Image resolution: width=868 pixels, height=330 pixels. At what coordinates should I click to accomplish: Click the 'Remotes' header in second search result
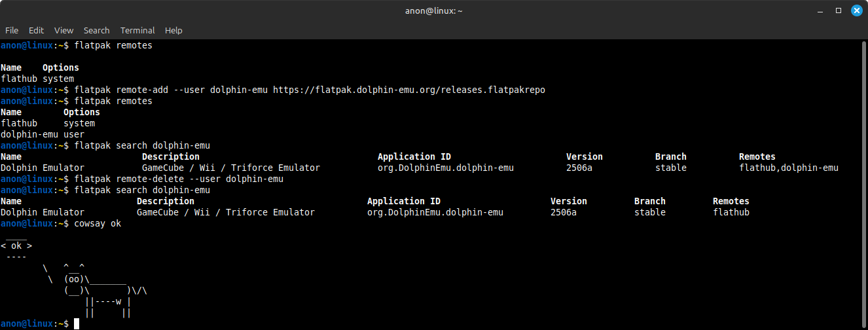point(731,201)
